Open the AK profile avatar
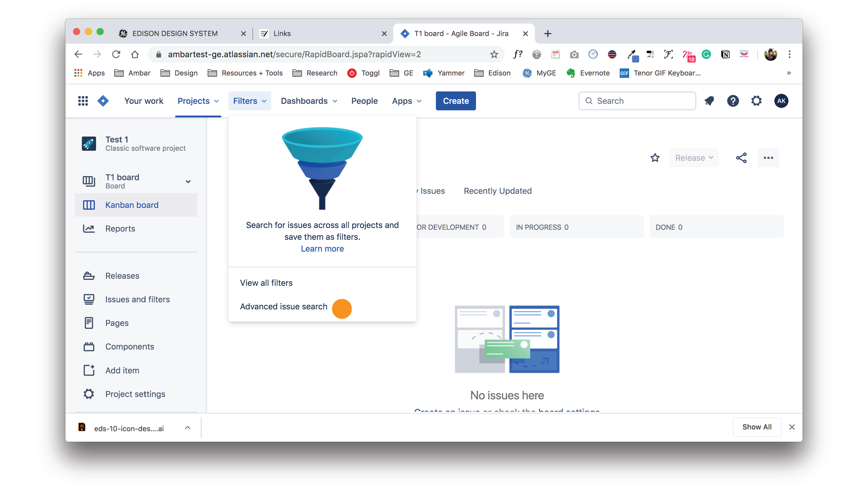Screen dimensions: 868x489 781,101
